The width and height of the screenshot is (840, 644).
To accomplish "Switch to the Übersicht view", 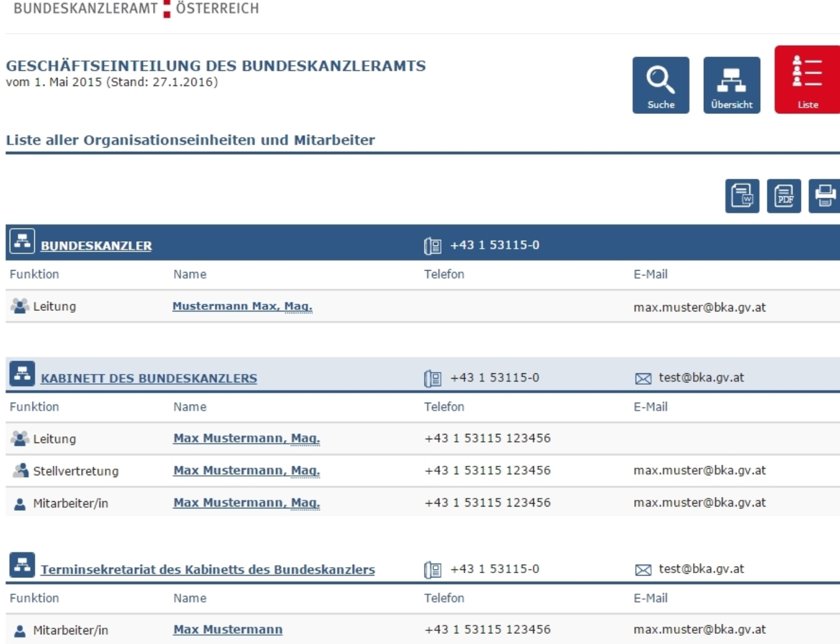I will coord(731,85).
